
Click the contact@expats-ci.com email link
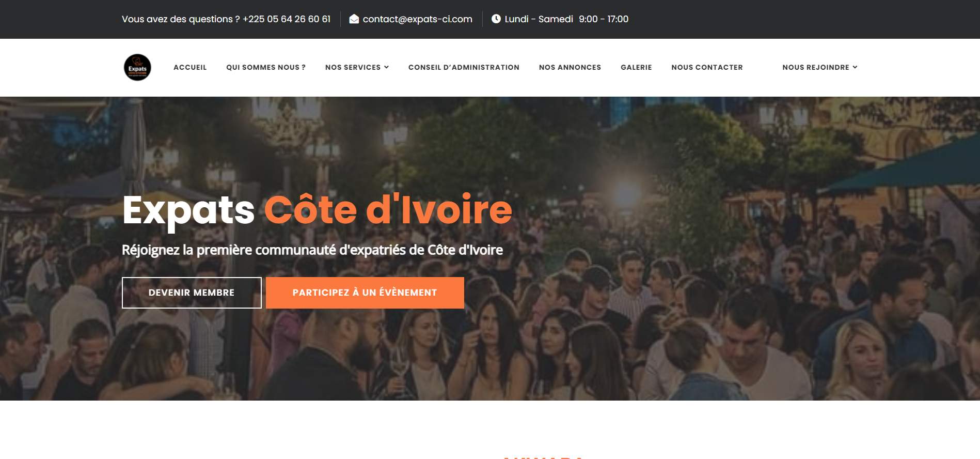pos(417,19)
